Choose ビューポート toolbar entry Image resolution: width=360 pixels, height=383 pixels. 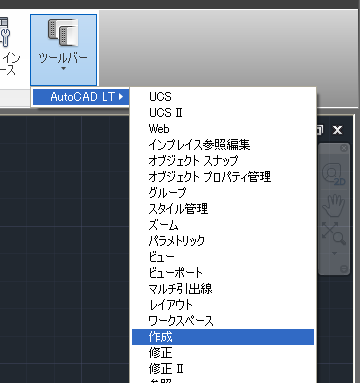point(223,273)
